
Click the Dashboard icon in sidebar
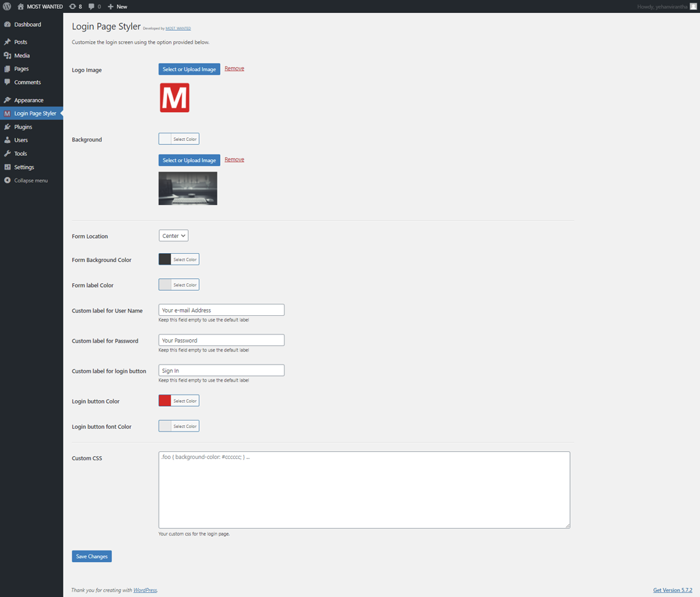9,24
